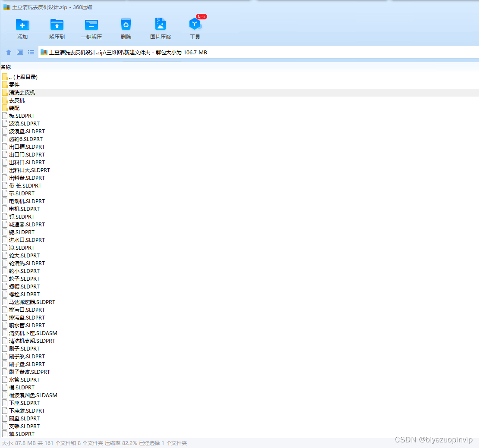
Task: Select the 零件 folder
Action: [x=14, y=85]
